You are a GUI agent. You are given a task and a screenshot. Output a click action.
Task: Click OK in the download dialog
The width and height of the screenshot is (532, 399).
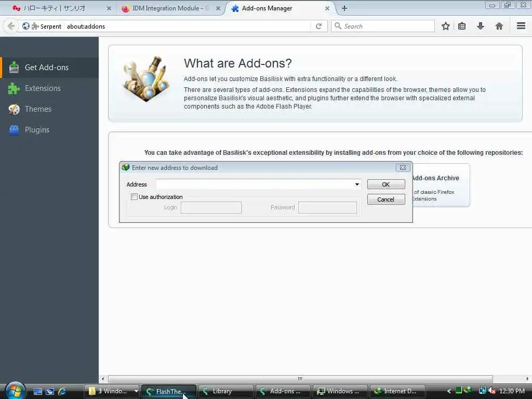click(386, 184)
